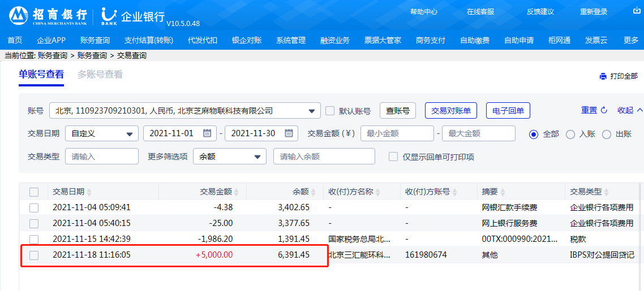Expand the 账号 account dropdown
This screenshot has height=291, width=644.
point(311,111)
